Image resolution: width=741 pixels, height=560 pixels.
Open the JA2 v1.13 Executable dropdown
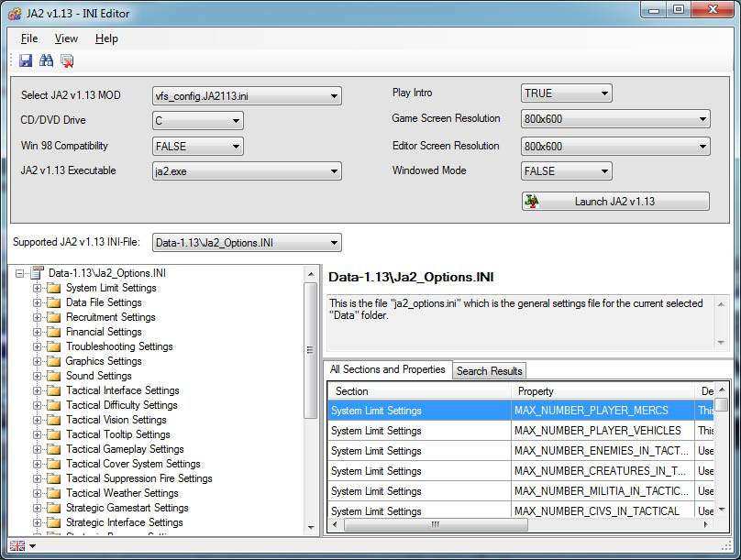(247, 171)
